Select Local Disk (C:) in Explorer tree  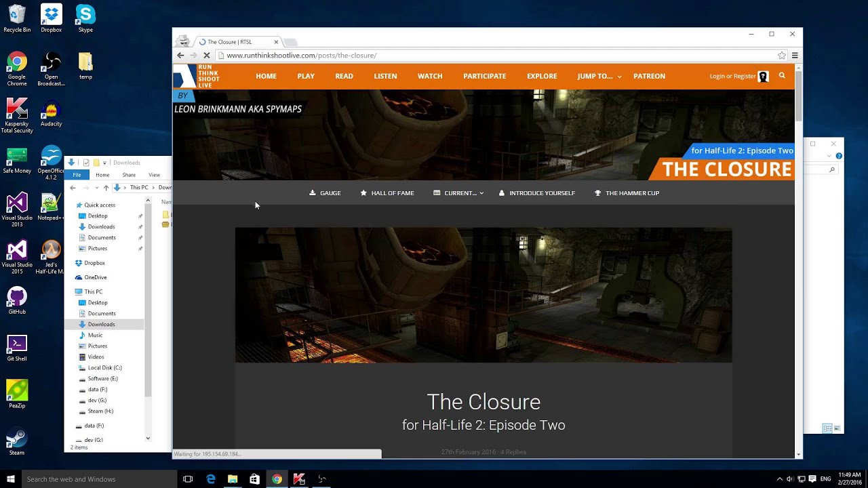pyautogui.click(x=104, y=367)
